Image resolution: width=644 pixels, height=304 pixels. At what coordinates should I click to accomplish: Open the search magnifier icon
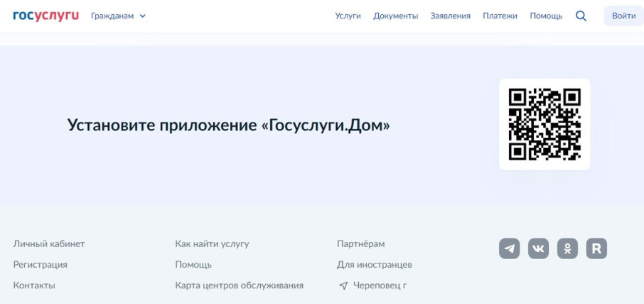pyautogui.click(x=581, y=16)
